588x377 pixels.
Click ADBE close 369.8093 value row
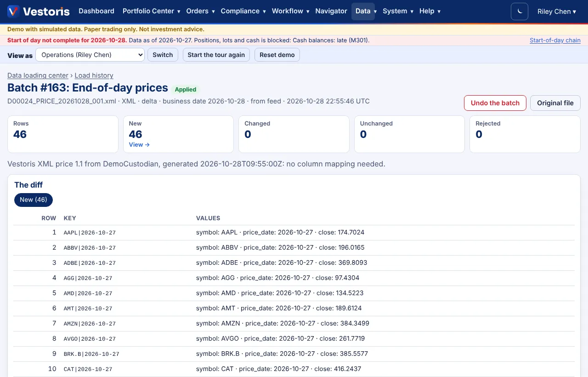click(282, 263)
